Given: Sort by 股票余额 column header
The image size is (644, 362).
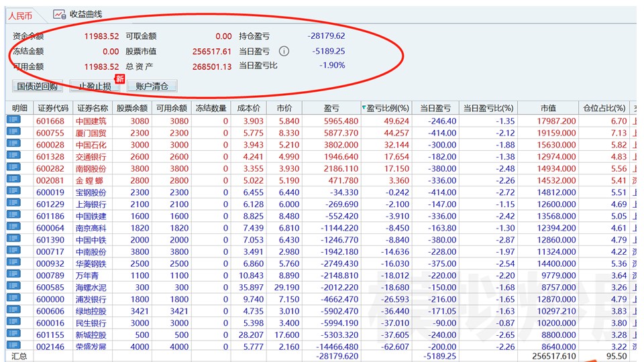Looking at the screenshot, I should (x=132, y=109).
